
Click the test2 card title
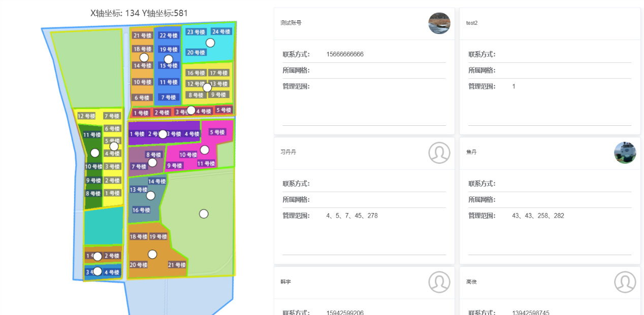[x=472, y=23]
